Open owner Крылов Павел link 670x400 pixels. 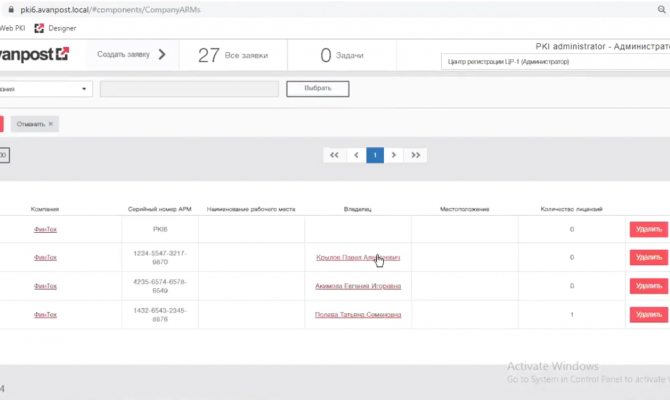click(358, 257)
